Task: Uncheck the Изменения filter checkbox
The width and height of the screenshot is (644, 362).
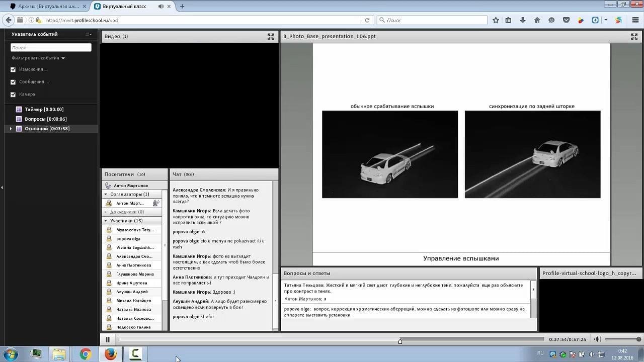Action: pos(14,69)
